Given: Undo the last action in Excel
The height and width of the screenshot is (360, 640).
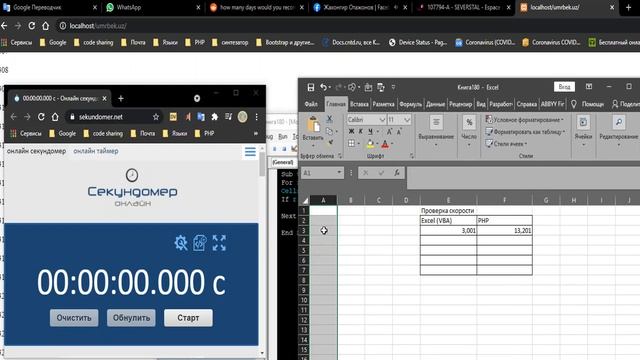Looking at the screenshot, I should click(323, 87).
